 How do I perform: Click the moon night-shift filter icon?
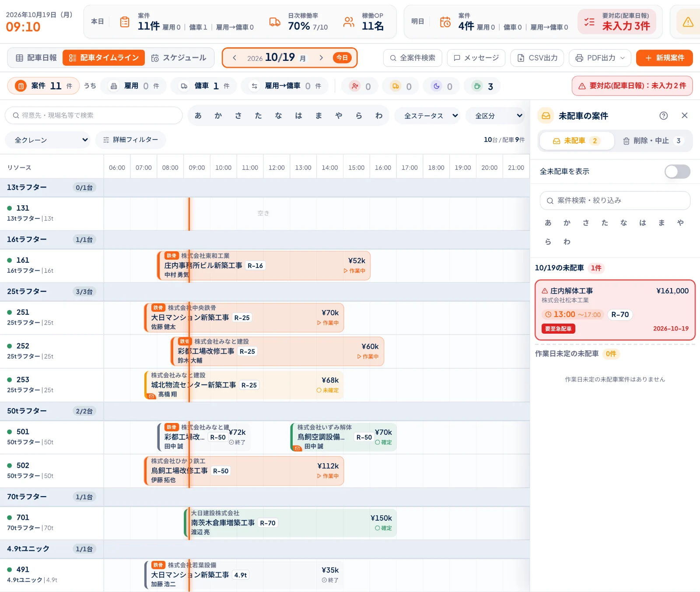coord(436,86)
